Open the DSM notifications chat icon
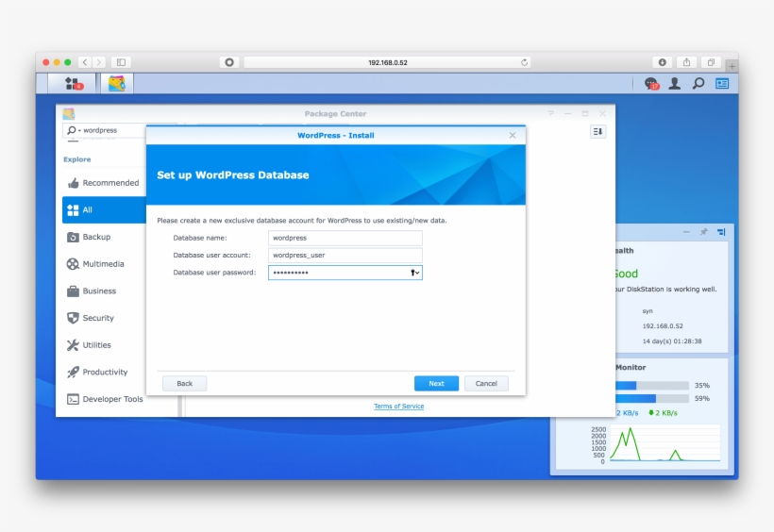This screenshot has height=532, width=774. (651, 83)
